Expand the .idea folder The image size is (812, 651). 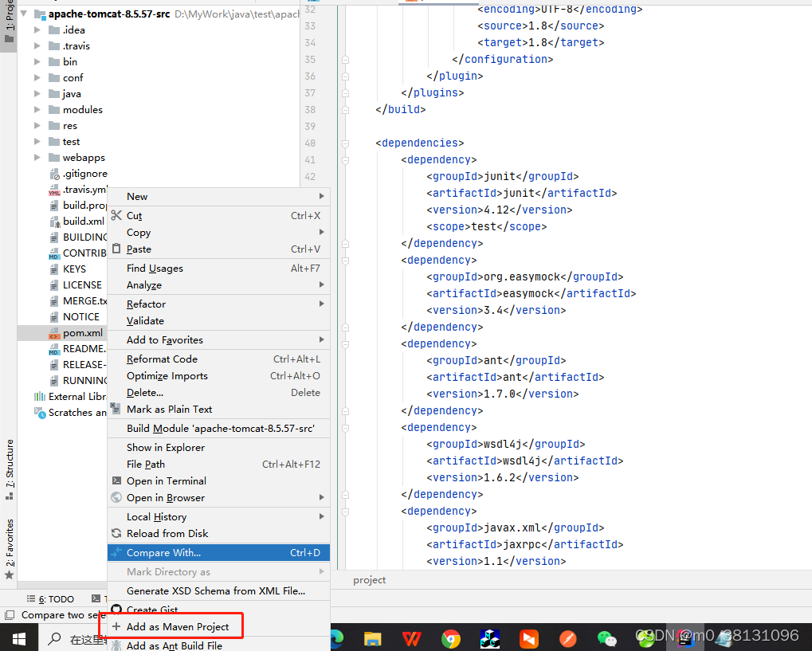point(37,30)
